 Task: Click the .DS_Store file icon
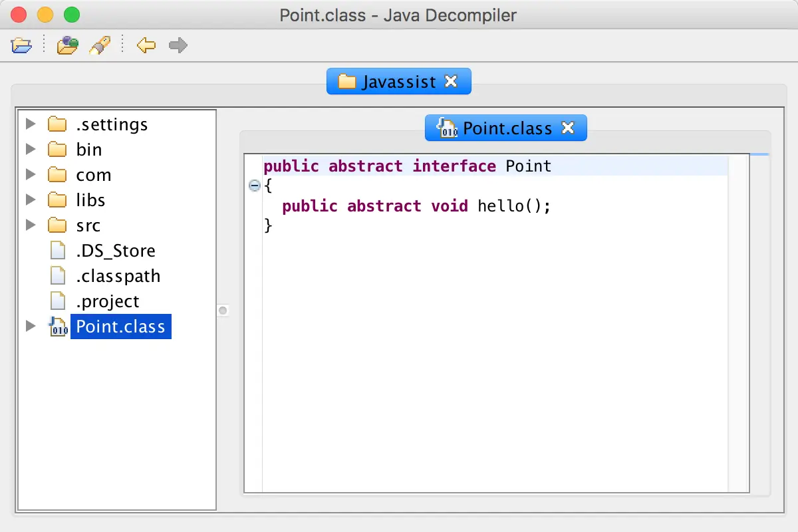(x=59, y=251)
